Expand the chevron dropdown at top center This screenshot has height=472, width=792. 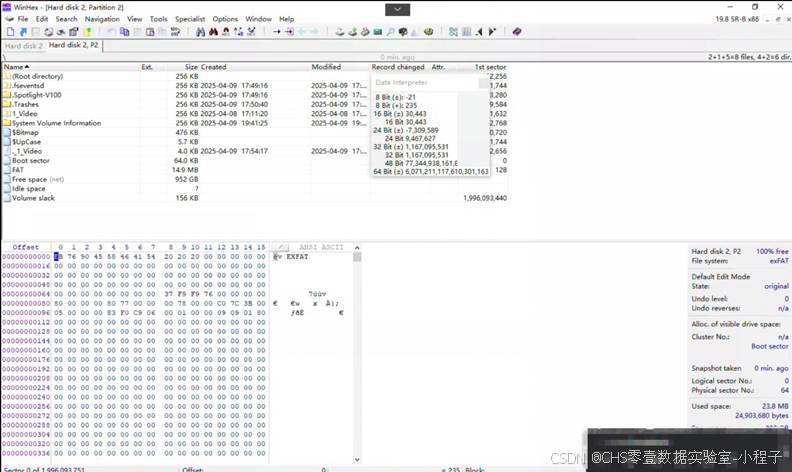[398, 9]
